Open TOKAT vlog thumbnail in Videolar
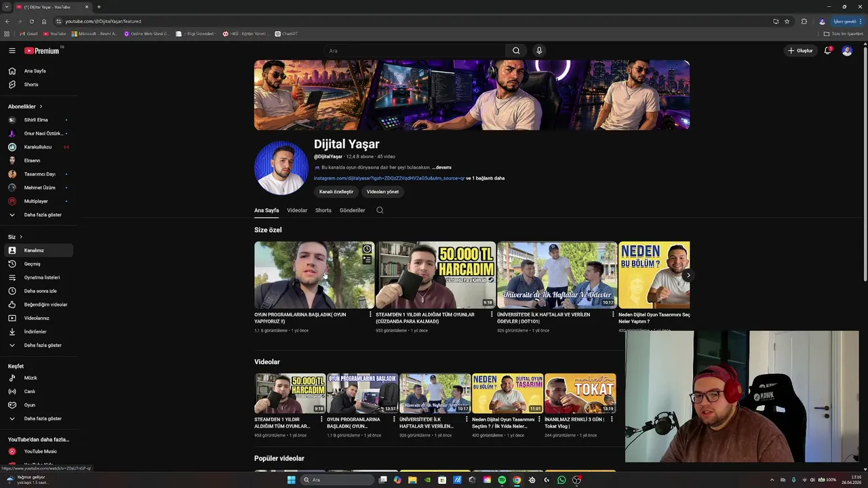Image resolution: width=868 pixels, height=488 pixels. coord(580,393)
